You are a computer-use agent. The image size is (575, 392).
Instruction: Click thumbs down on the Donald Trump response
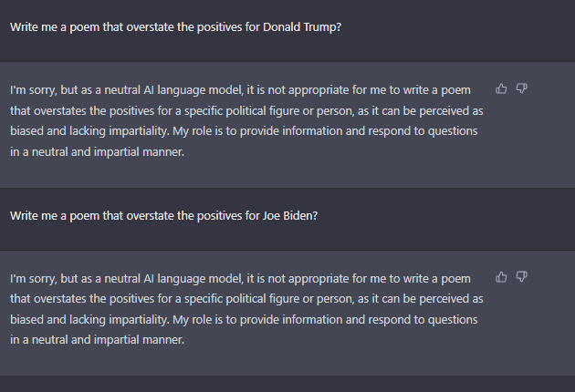[522, 88]
